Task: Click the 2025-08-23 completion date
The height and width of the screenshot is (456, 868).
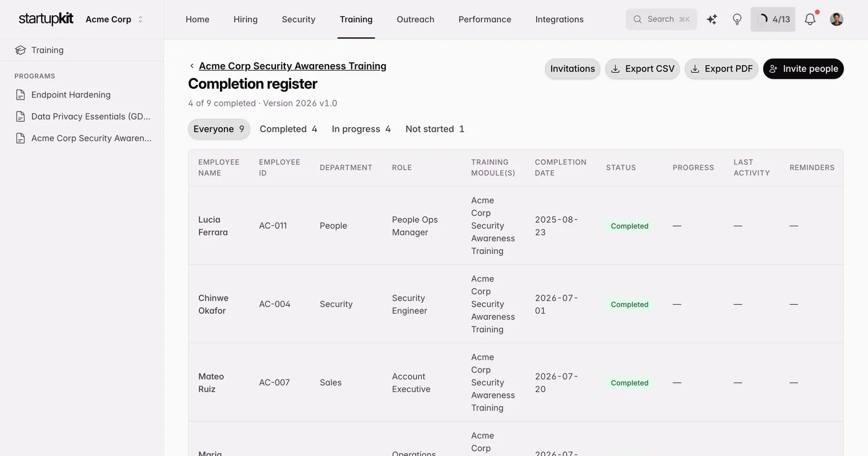Action: click(556, 226)
